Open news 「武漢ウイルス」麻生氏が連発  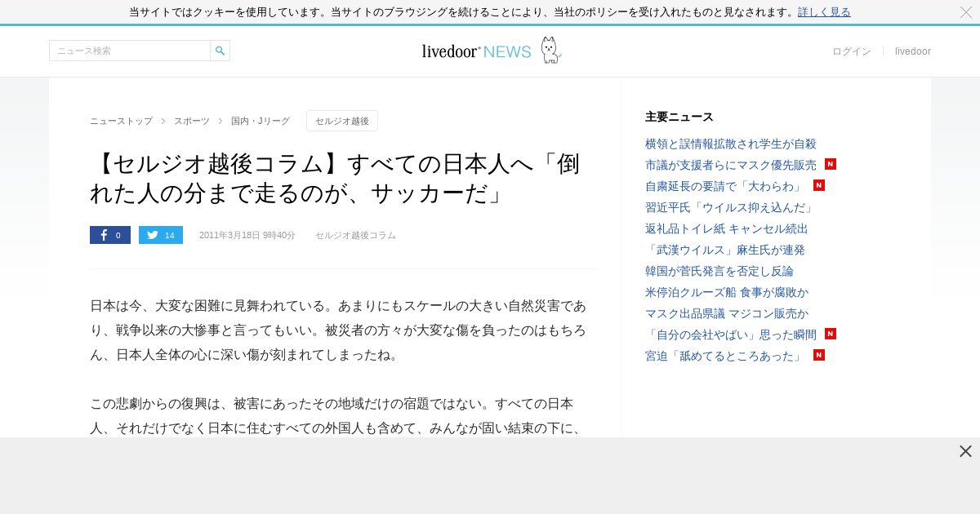[725, 250]
